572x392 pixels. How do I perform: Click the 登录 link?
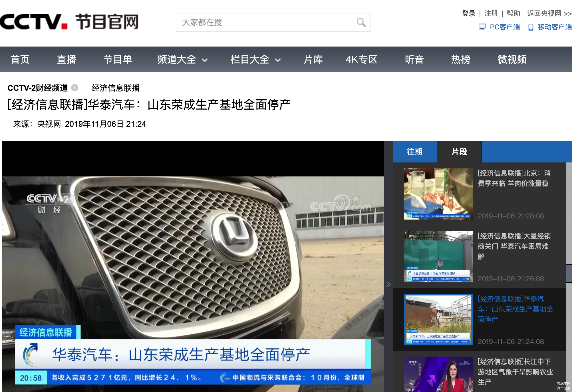468,13
